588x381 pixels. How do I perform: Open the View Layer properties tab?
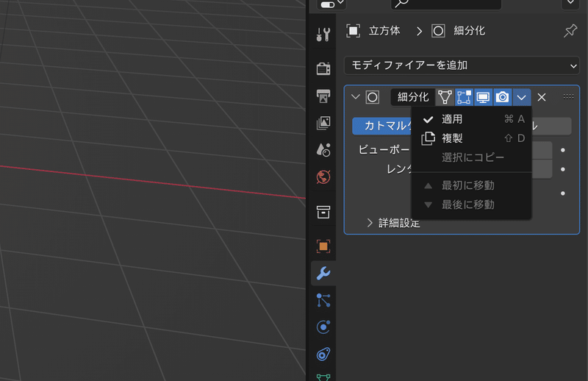[323, 123]
